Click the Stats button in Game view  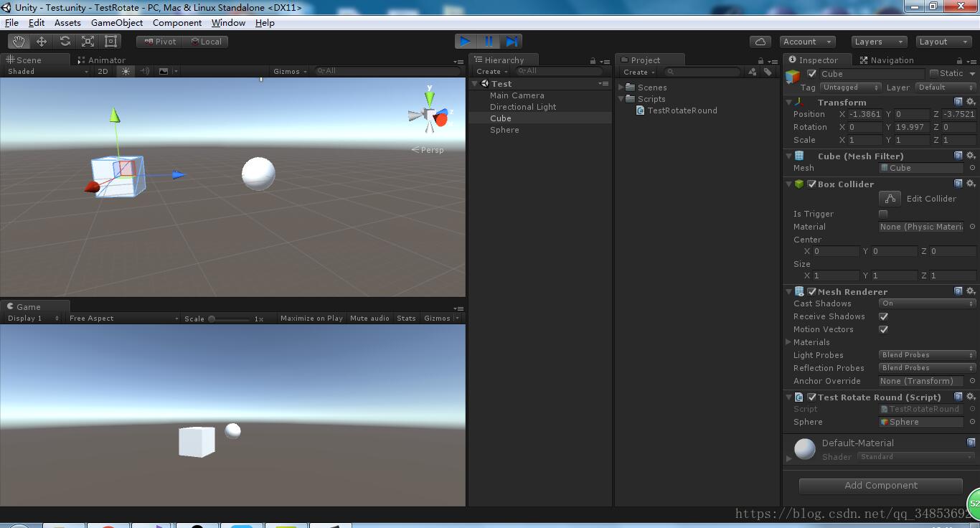(x=406, y=318)
